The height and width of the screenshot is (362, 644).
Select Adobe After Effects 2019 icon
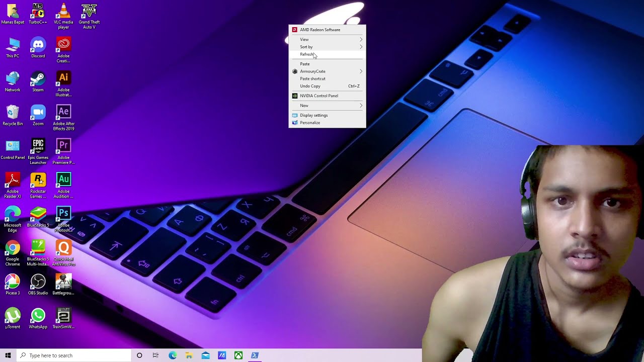point(63,118)
